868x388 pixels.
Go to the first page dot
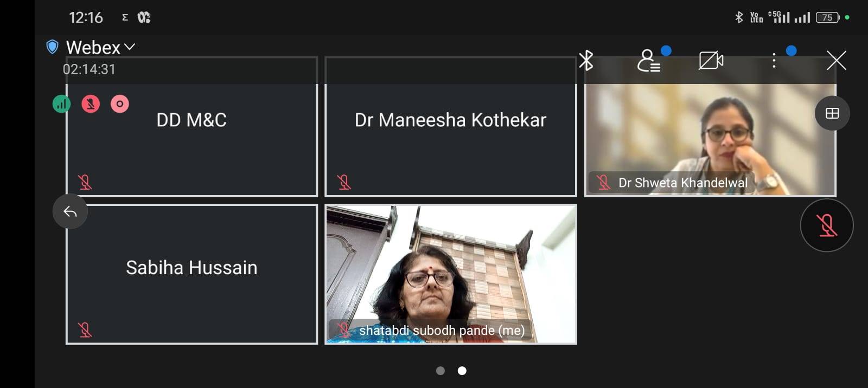point(441,371)
